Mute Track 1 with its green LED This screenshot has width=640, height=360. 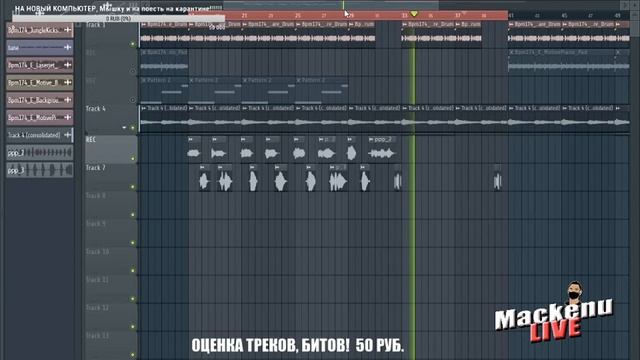[x=133, y=44]
